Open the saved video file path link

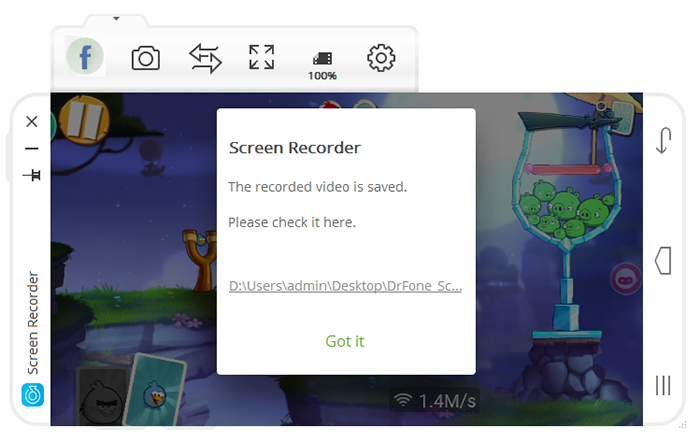click(345, 285)
